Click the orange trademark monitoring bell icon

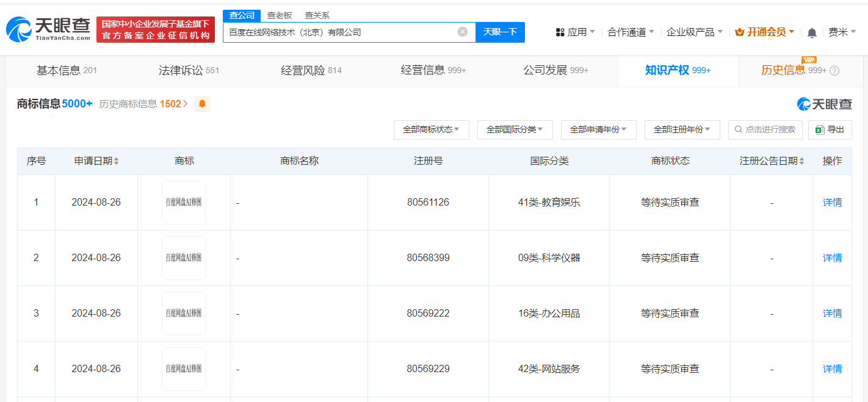(202, 104)
